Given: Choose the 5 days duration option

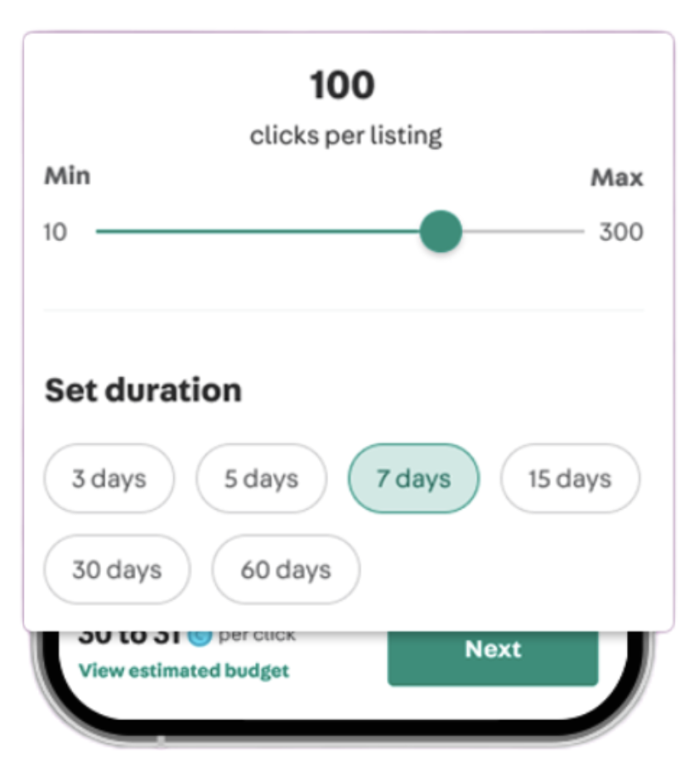Looking at the screenshot, I should [x=261, y=479].
